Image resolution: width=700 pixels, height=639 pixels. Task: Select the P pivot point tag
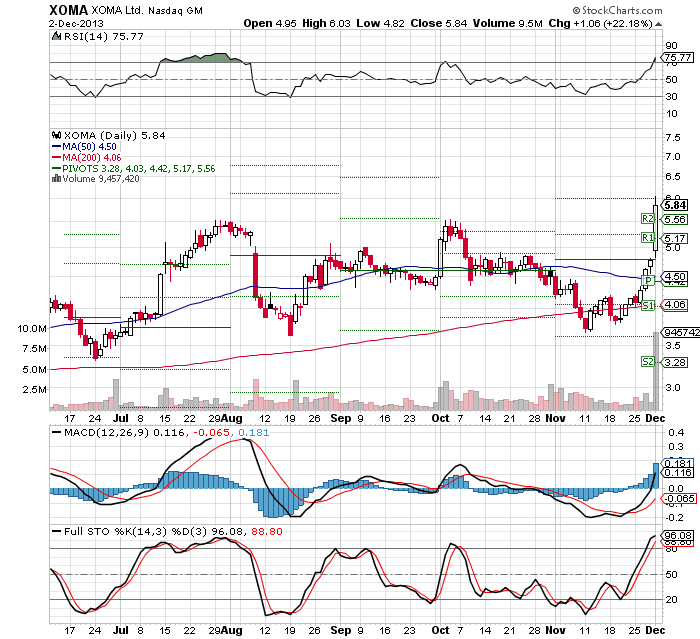648,280
